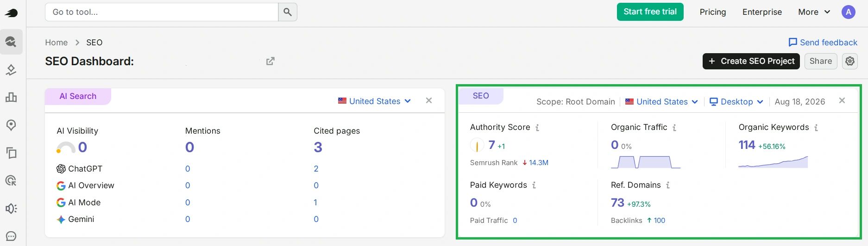This screenshot has height=246, width=868.
Task: Click Send feedback link
Action: click(823, 43)
